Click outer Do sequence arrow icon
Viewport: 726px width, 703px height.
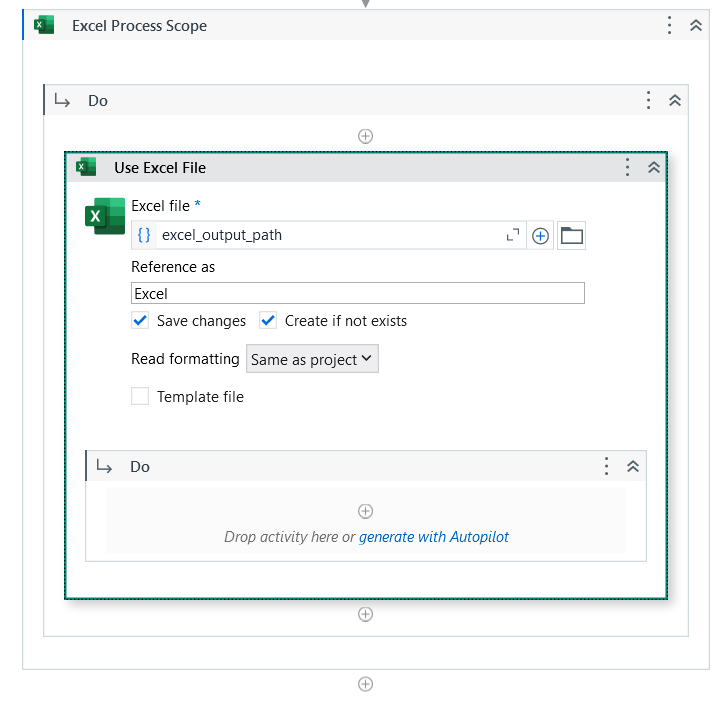[x=62, y=100]
